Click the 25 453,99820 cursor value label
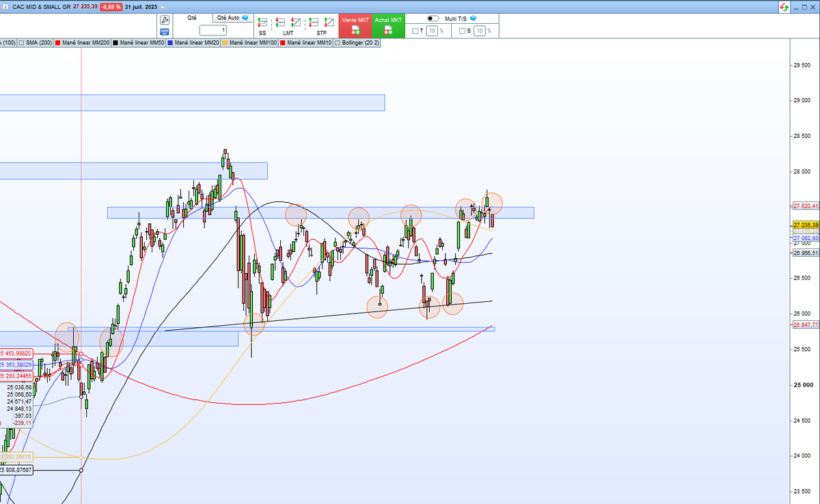The height and width of the screenshot is (504, 820). pos(16,352)
